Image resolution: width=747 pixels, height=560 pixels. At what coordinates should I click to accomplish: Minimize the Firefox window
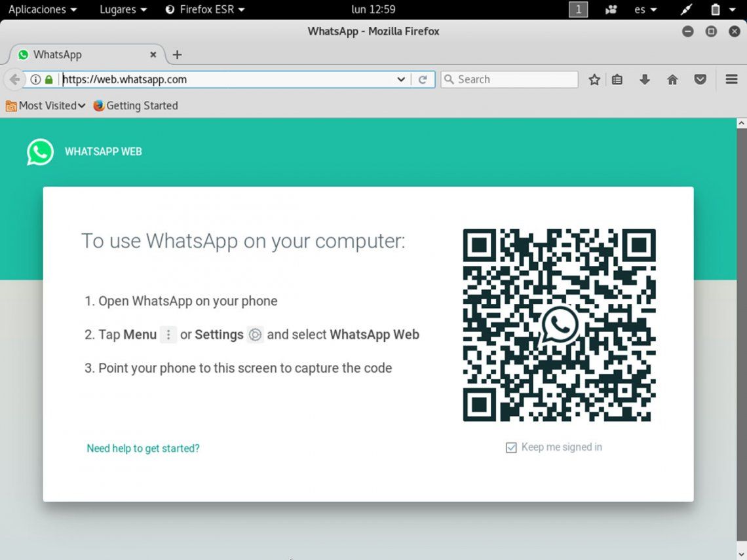tap(687, 31)
